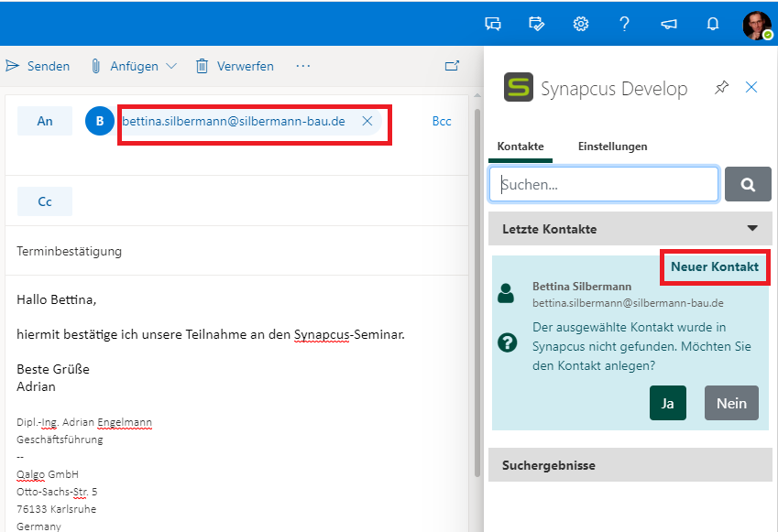Click the magnifier search button
Screen dimensions: 778x532
(x=748, y=184)
